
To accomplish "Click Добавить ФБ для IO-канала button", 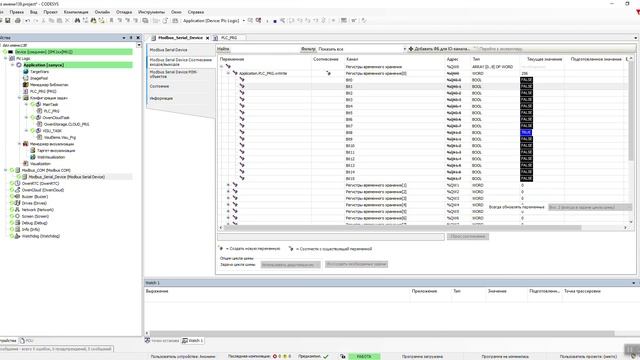I will click(x=439, y=49).
